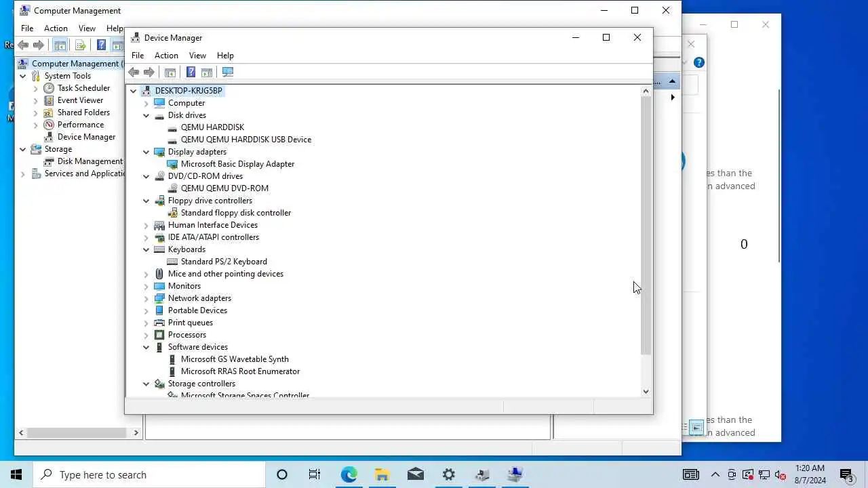Open Task View from the taskbar

coord(315,474)
